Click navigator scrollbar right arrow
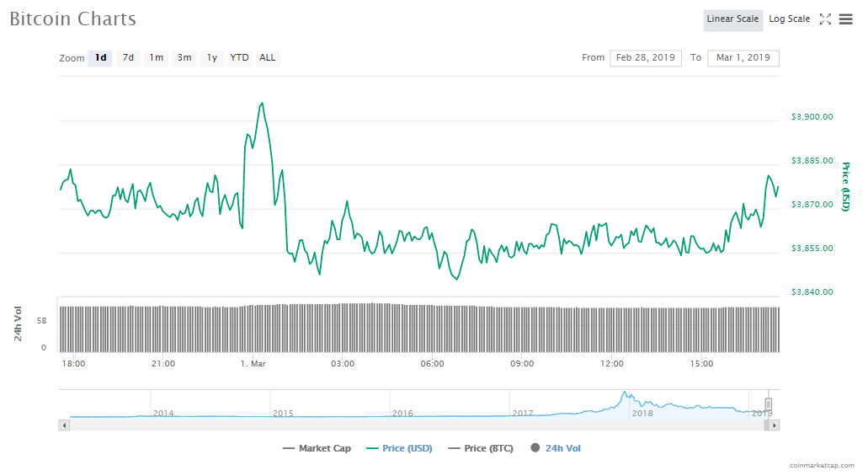The width and height of the screenshot is (868, 476). coord(775,425)
